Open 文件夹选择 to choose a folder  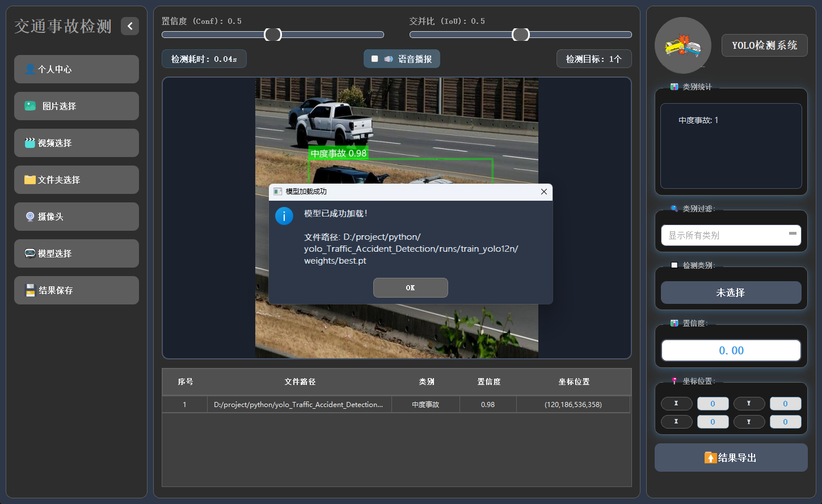[x=77, y=180]
